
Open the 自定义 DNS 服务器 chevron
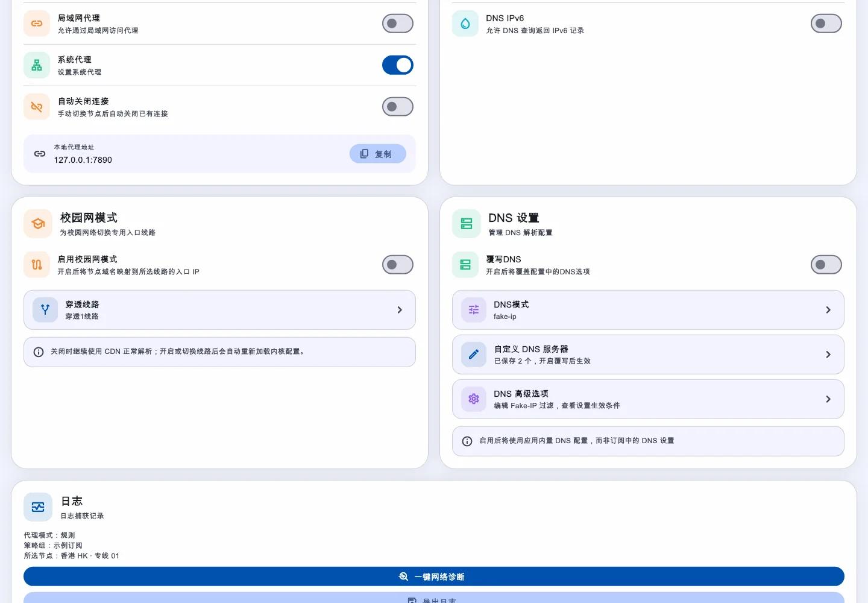coord(828,355)
